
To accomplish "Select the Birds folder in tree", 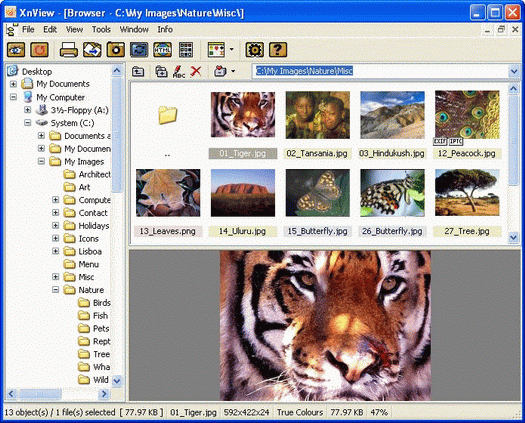I will [x=101, y=302].
